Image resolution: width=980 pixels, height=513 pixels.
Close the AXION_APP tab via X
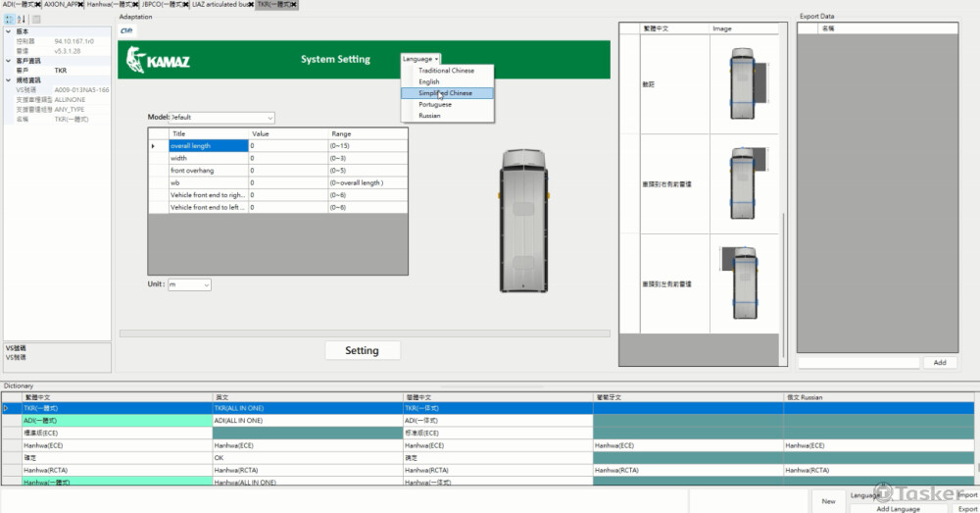pyautogui.click(x=82, y=5)
